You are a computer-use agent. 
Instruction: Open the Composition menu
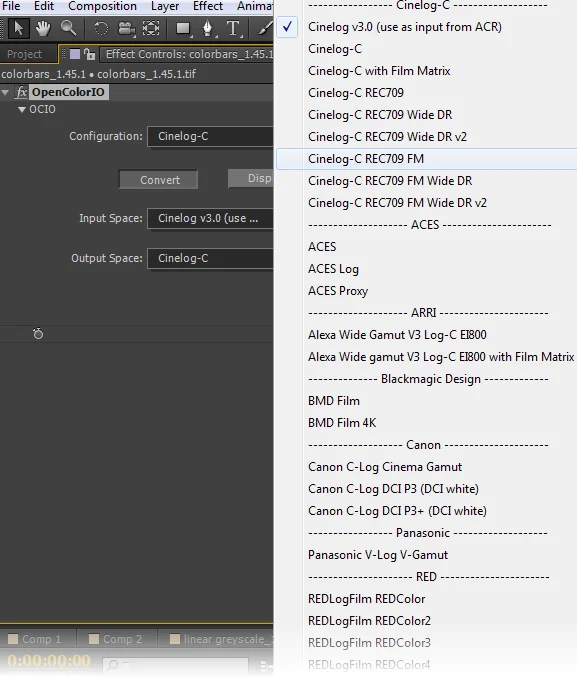[x=102, y=6]
